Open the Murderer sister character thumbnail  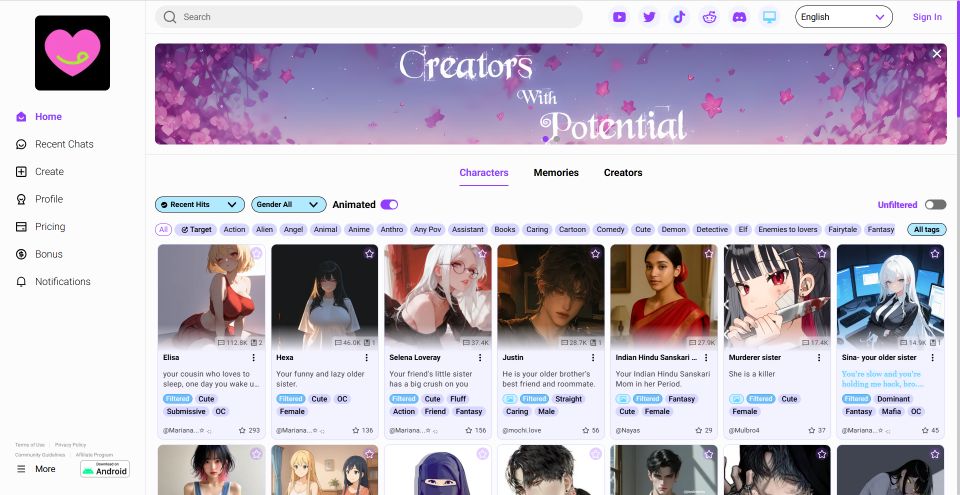pyautogui.click(x=777, y=297)
